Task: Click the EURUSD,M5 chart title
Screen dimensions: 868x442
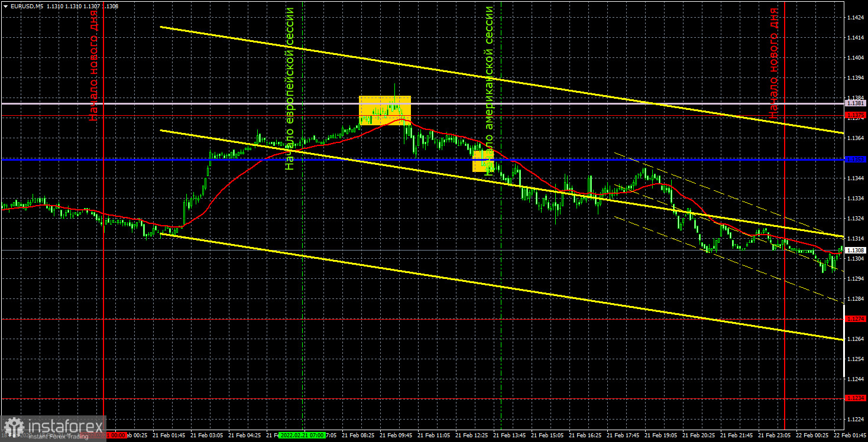Action: 26,6
